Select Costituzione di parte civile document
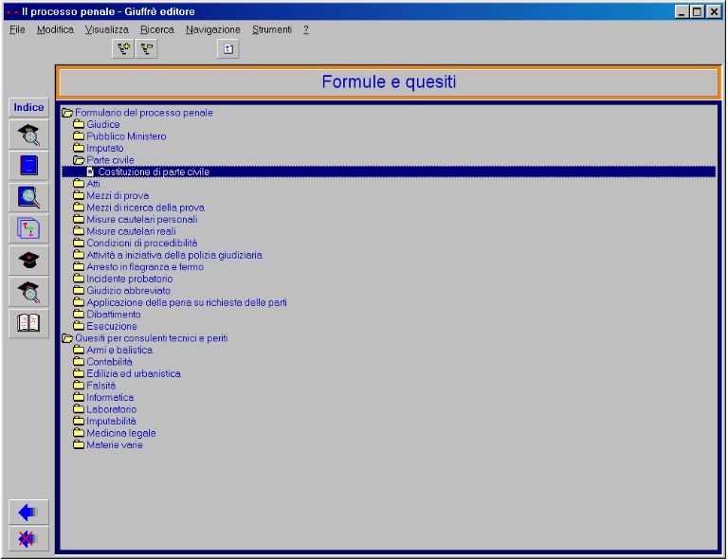This screenshot has width=728, height=560. coord(389,172)
